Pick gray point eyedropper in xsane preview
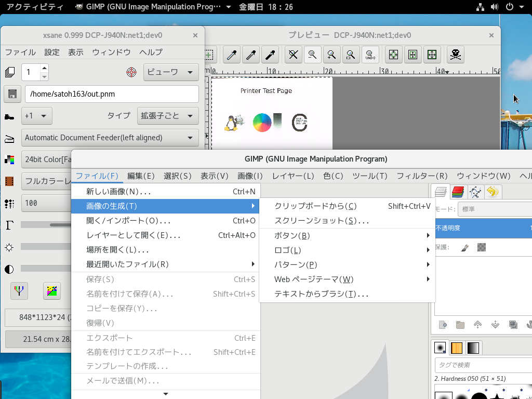 coord(251,55)
